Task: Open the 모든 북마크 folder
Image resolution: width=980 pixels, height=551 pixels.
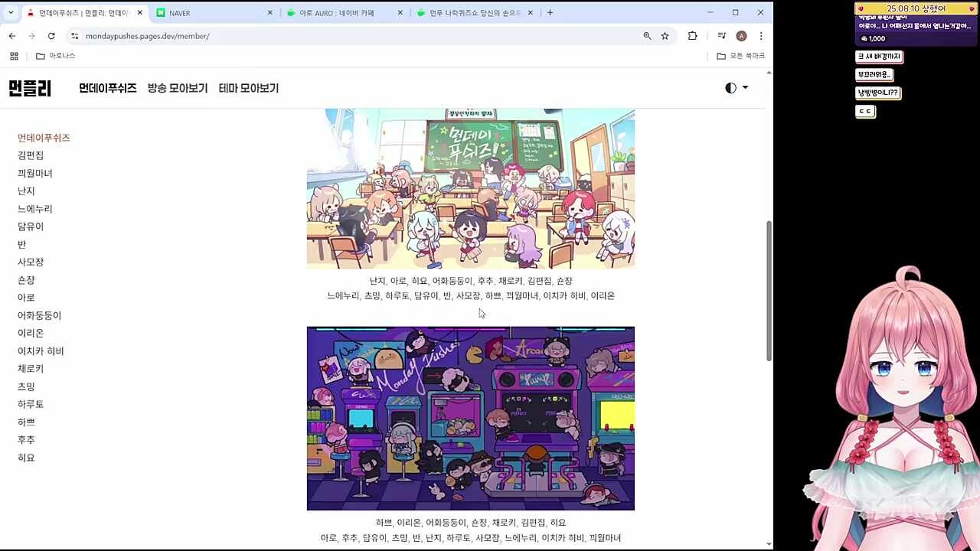Action: 740,56
